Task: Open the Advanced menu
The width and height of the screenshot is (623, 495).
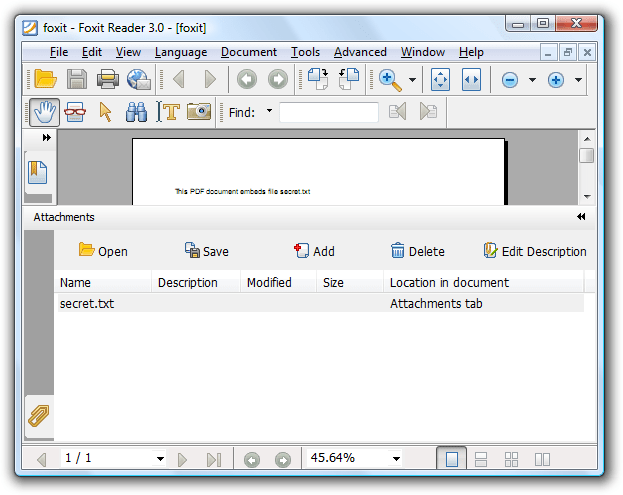Action: (360, 52)
